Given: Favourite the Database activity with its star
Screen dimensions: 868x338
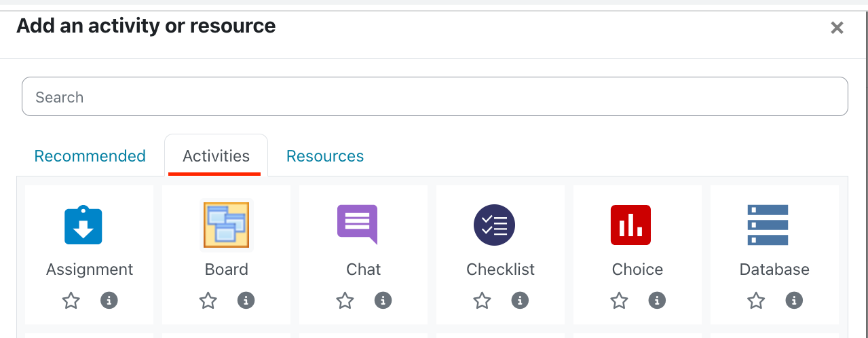Looking at the screenshot, I should 757,300.
